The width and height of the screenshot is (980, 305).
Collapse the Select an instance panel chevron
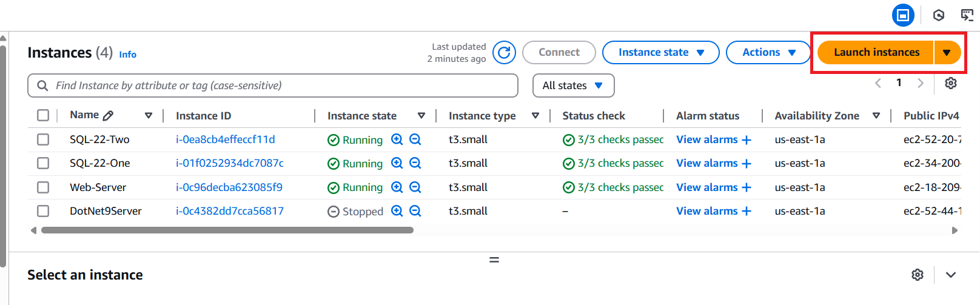point(951,275)
